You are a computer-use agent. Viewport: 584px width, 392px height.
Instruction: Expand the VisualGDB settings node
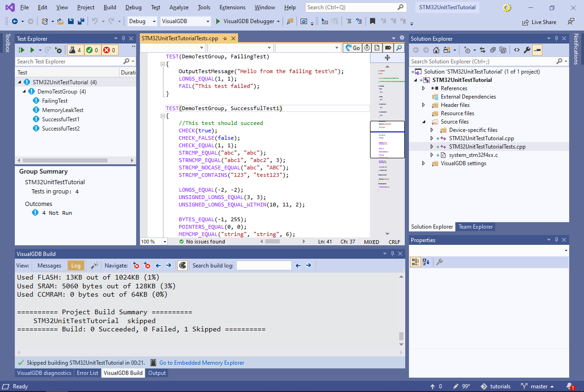pos(423,163)
